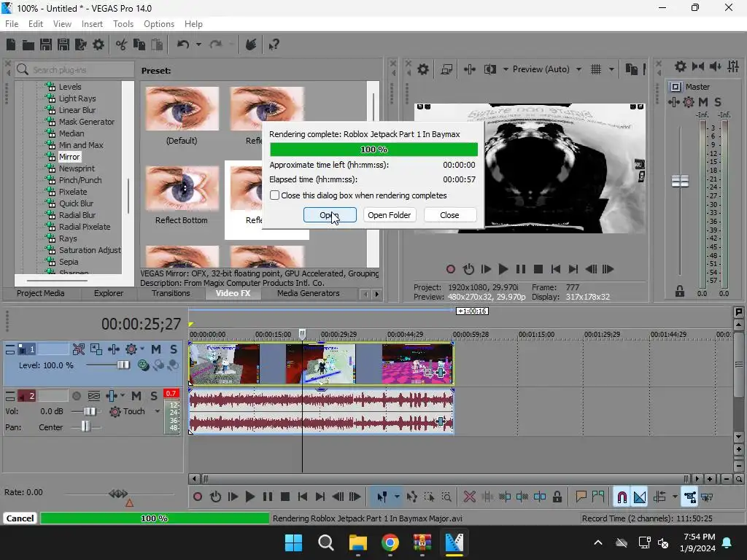
Task: Open the Tools menu
Action: coord(123,24)
